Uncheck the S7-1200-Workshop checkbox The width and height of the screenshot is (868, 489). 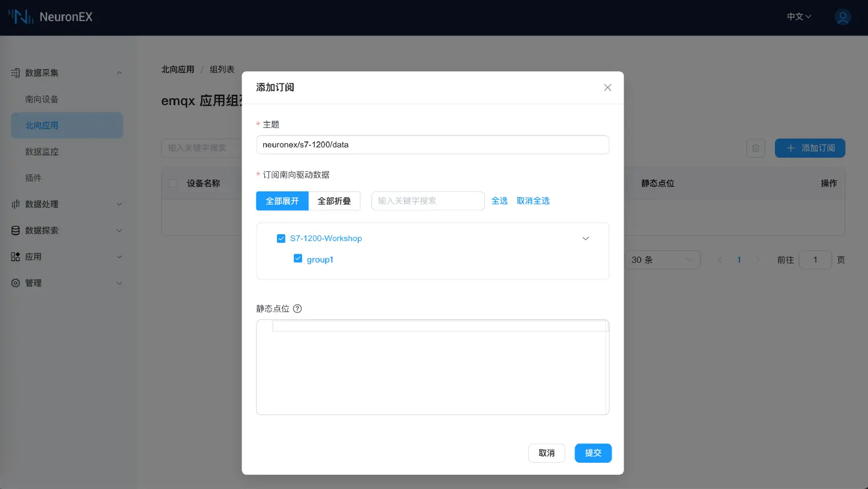[281, 239]
